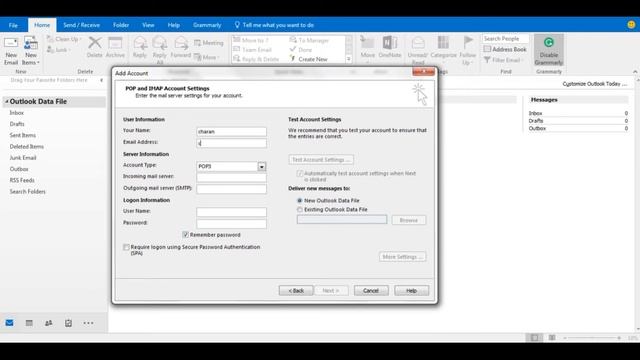Collapse the folder pane arrow

(101, 80)
